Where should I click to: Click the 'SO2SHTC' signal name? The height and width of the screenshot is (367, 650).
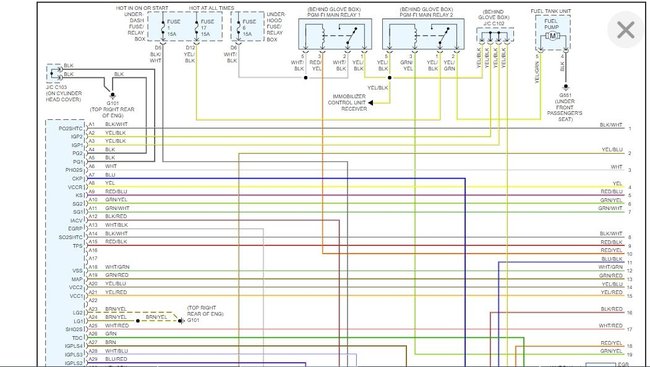pos(70,238)
